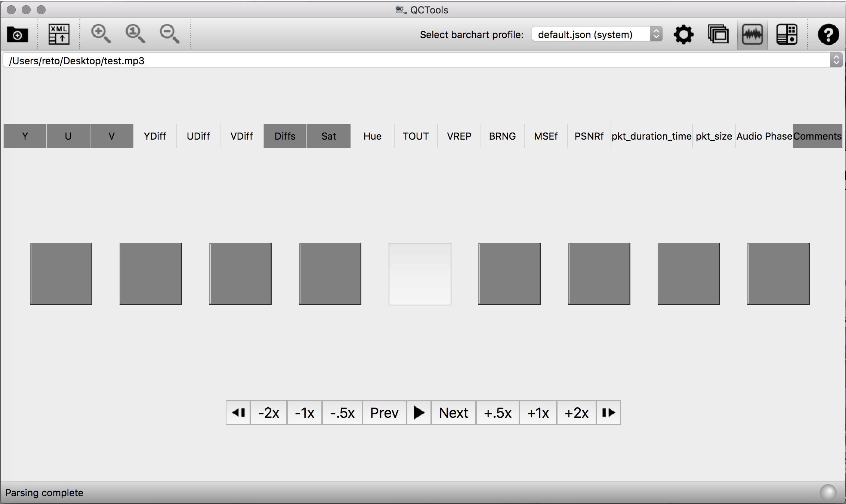
Task: Select the highlighted center thumbnail frame
Action: click(420, 274)
